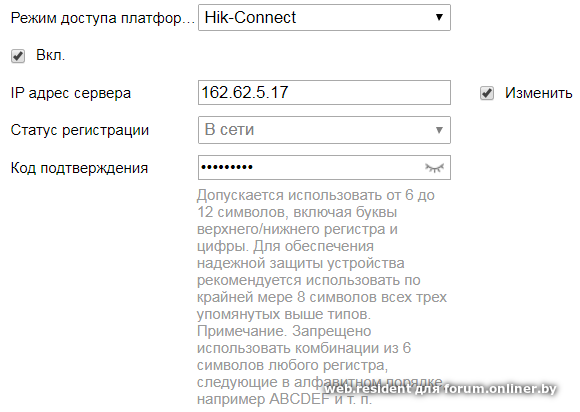Click the truncated Режим доступа платфор... label
The image size is (580, 412).
coord(102,18)
